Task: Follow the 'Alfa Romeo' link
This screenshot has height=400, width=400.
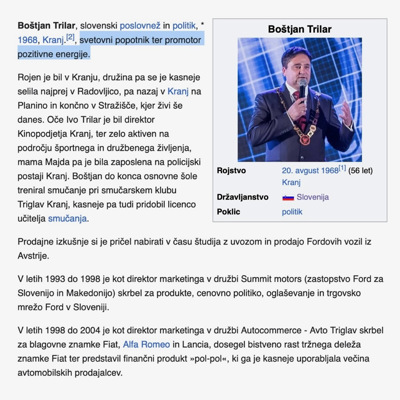Action: (146, 344)
